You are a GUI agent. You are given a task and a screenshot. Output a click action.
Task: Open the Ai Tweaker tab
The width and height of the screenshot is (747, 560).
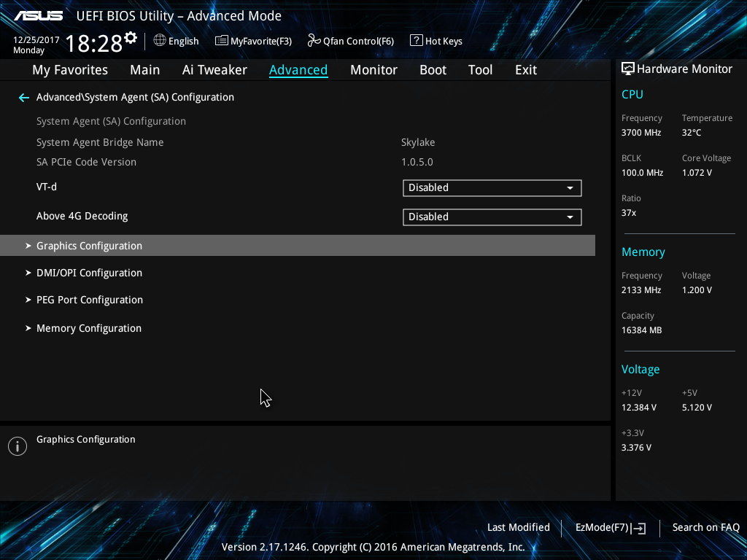click(x=214, y=70)
